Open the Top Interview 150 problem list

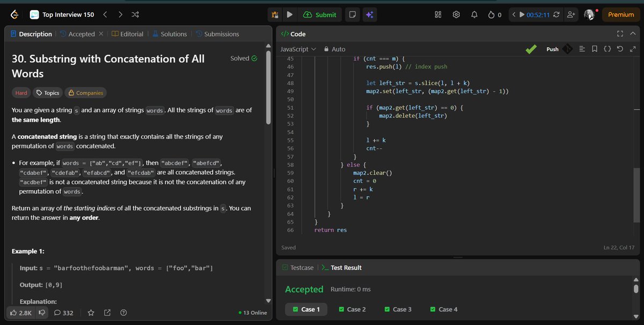pos(62,15)
